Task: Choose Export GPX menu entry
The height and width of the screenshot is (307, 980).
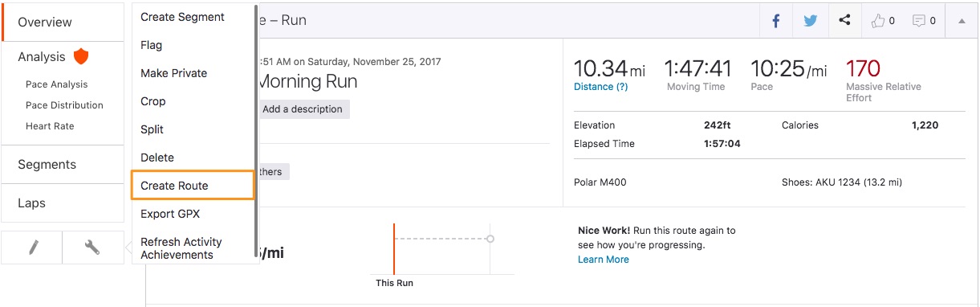Action: tap(193, 214)
